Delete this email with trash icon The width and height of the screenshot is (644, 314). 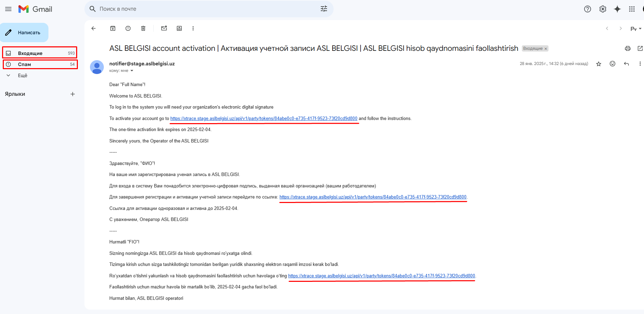(143, 28)
